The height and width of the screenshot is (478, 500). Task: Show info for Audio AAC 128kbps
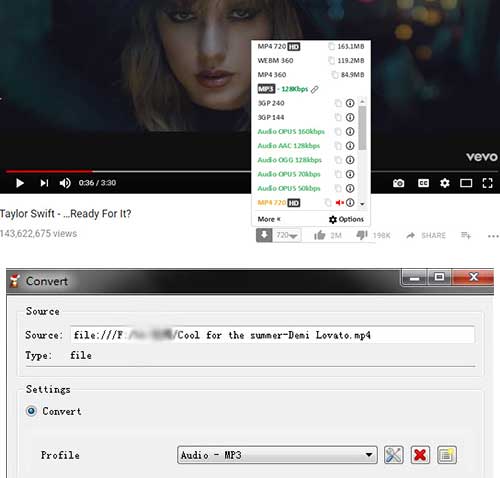(350, 146)
